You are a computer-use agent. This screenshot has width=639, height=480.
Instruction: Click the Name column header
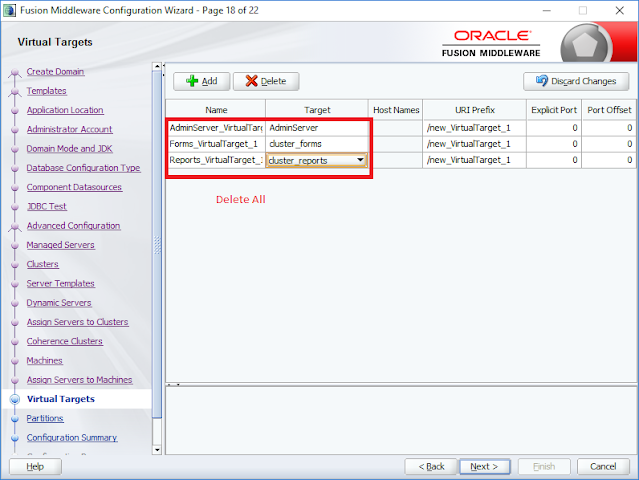216,110
